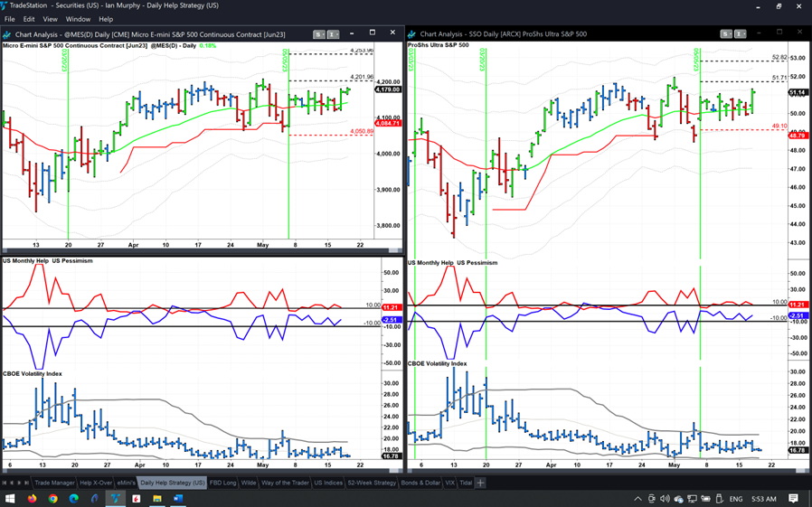This screenshot has height=507, width=812.
Task: Open the Window menu
Action: [x=78, y=19]
